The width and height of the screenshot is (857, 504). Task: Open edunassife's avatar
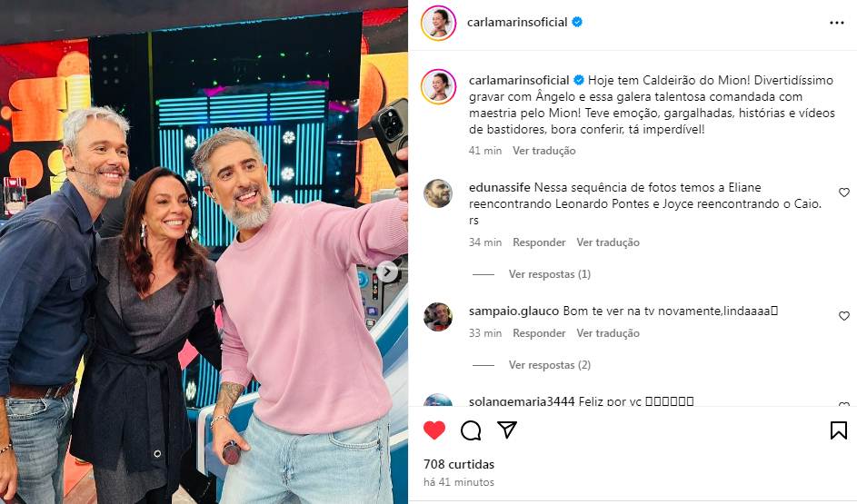point(438,193)
